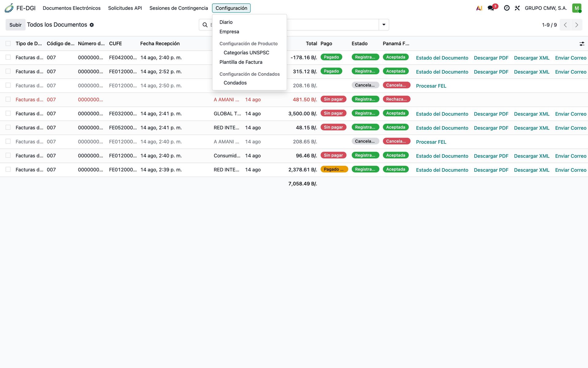The width and height of the screenshot is (588, 368).
Task: Open the column settings adjust icon
Action: 582,44
